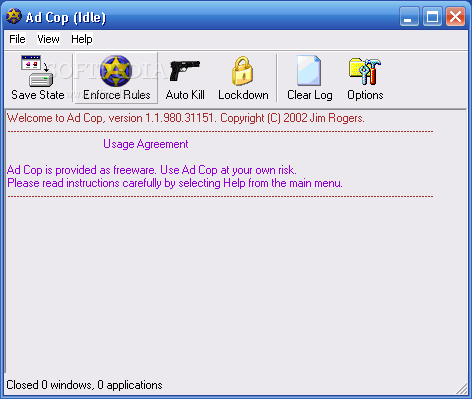Close the Ad Cop window
The height and width of the screenshot is (399, 472).
point(456,17)
